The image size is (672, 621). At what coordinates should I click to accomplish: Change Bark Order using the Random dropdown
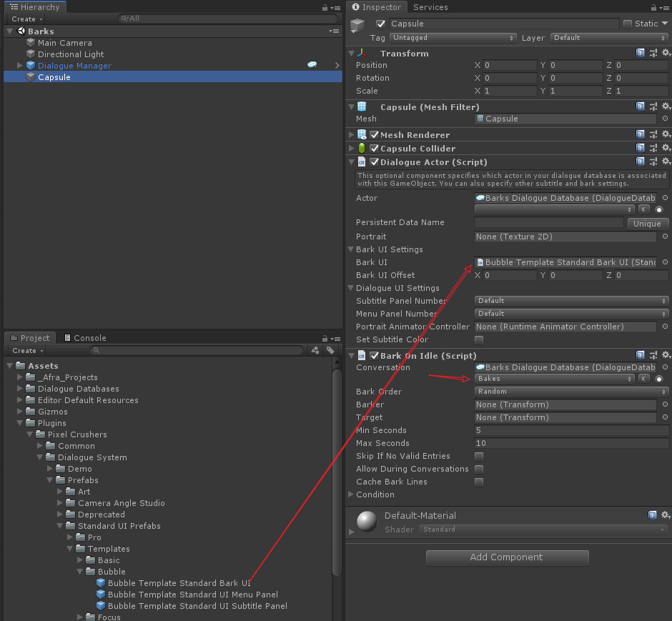[x=570, y=392]
